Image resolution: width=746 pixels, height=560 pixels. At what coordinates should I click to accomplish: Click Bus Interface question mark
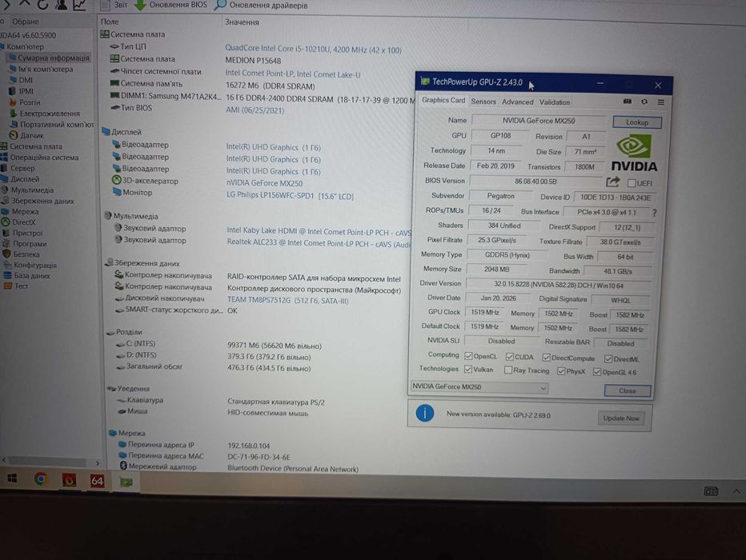tap(655, 213)
